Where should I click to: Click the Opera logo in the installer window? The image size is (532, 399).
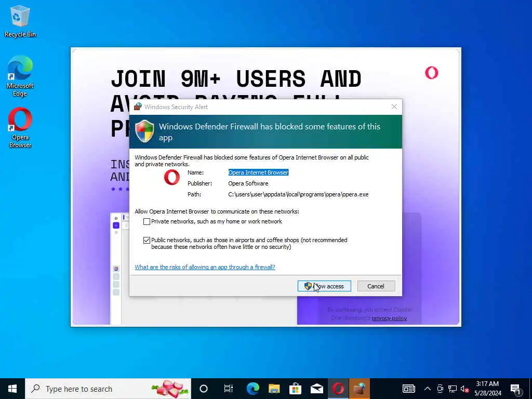[432, 73]
